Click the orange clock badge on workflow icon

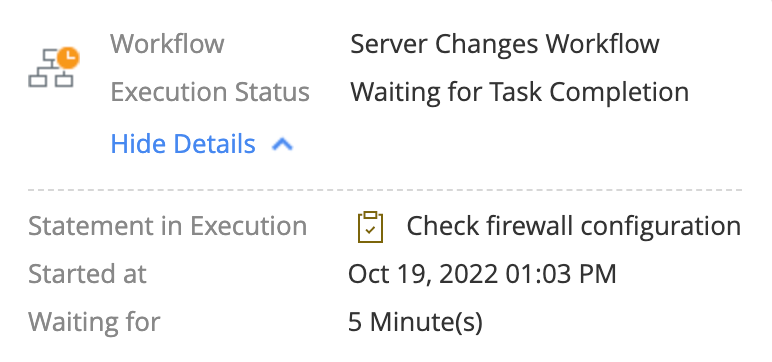(68, 58)
